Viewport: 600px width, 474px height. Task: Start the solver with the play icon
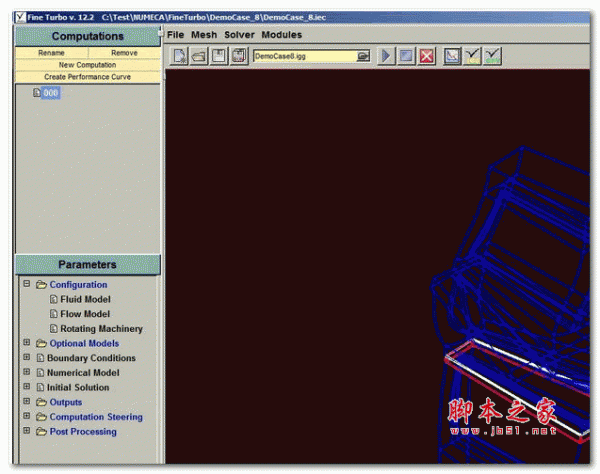(x=387, y=56)
